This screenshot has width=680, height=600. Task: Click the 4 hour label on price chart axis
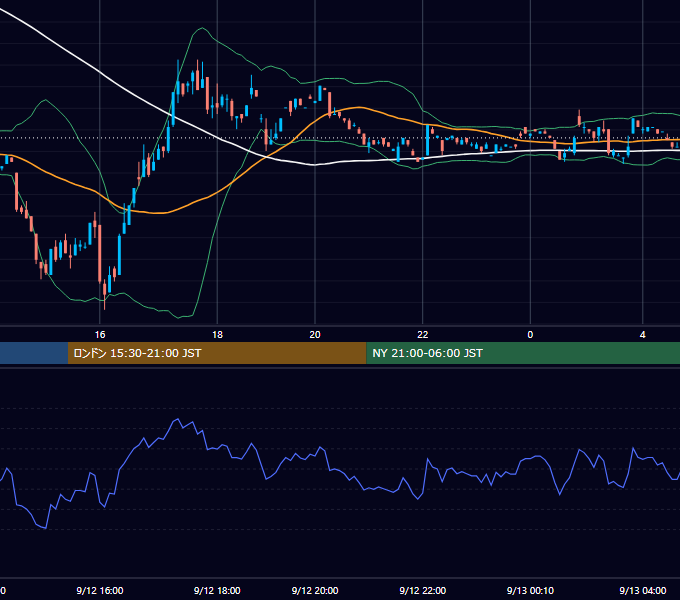click(642, 334)
